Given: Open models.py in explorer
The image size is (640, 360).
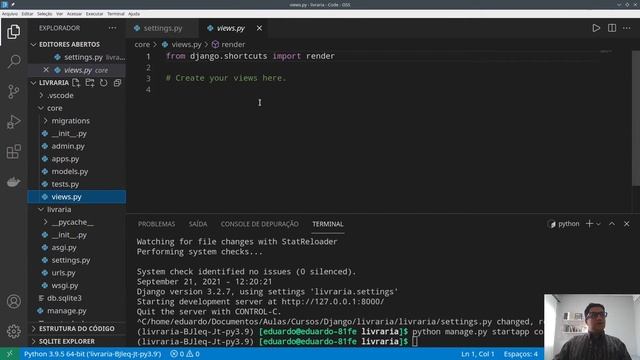Looking at the screenshot, I should (x=70, y=171).
